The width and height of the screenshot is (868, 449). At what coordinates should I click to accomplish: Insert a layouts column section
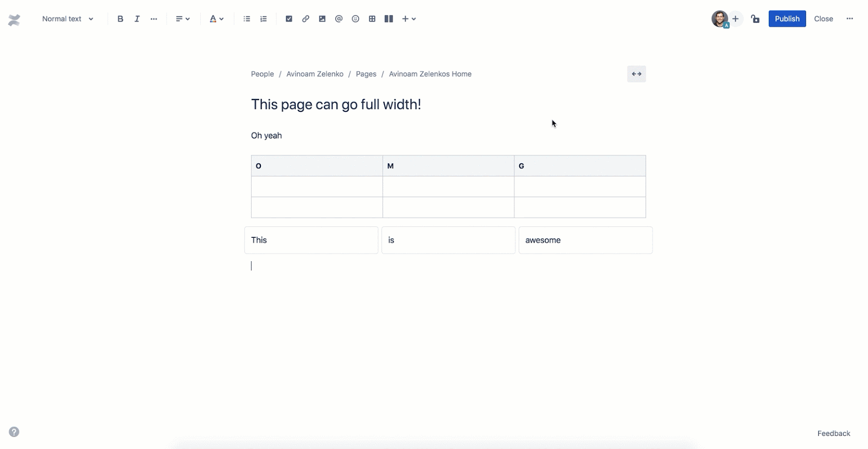[x=389, y=19]
